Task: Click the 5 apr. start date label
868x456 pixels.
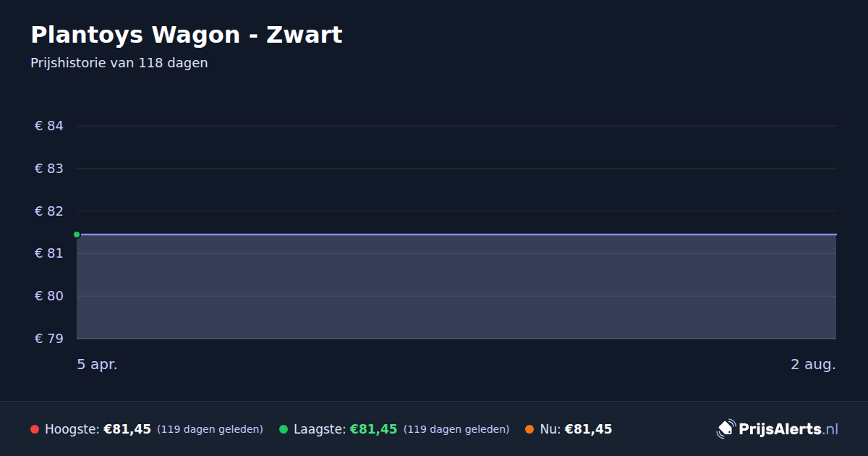Action: tap(97, 365)
